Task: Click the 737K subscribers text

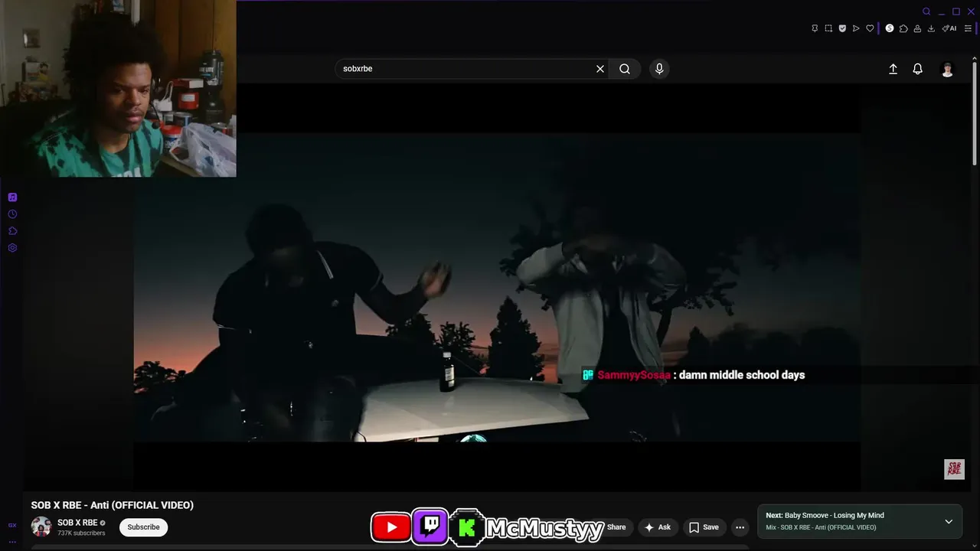Action: (x=81, y=533)
